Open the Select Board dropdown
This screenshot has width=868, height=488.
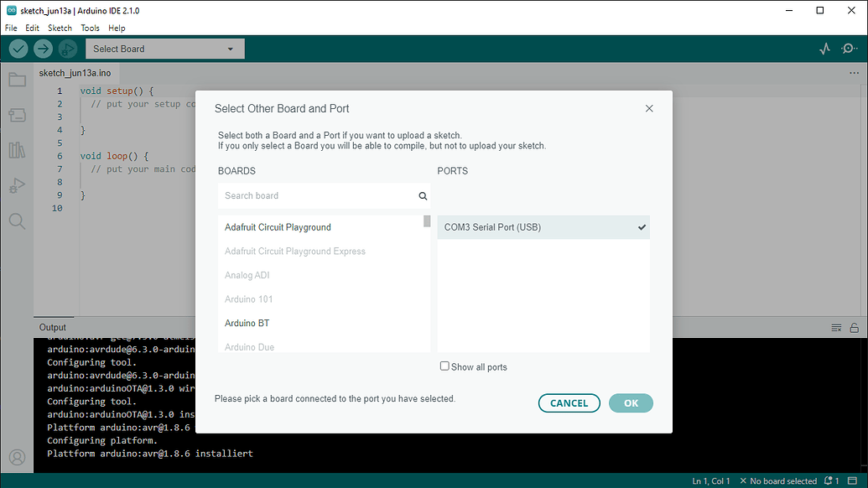pyautogui.click(x=164, y=49)
